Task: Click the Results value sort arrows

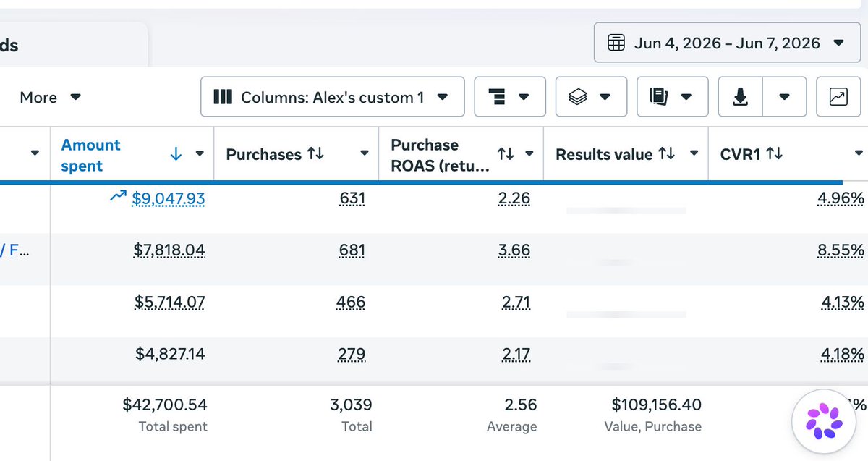Action: coord(666,153)
